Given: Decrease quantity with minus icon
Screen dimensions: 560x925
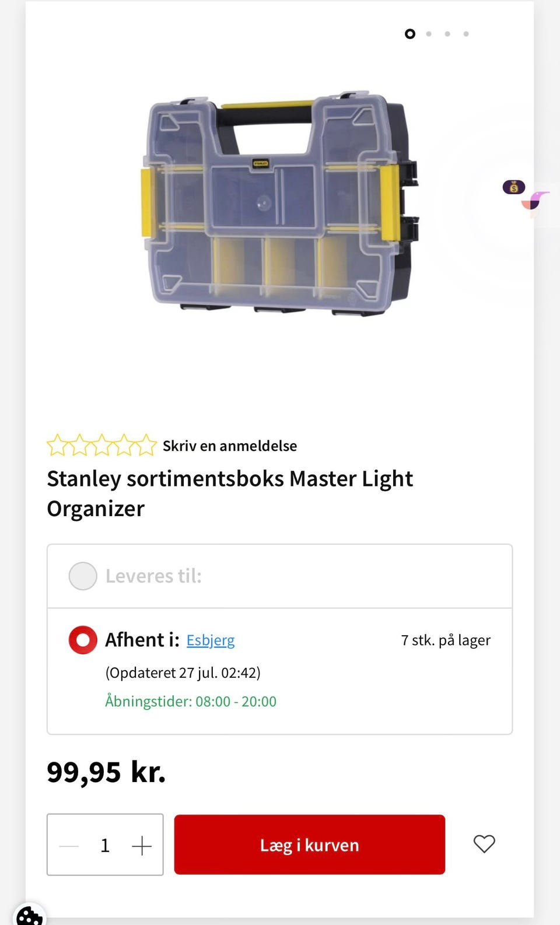Looking at the screenshot, I should coord(69,845).
